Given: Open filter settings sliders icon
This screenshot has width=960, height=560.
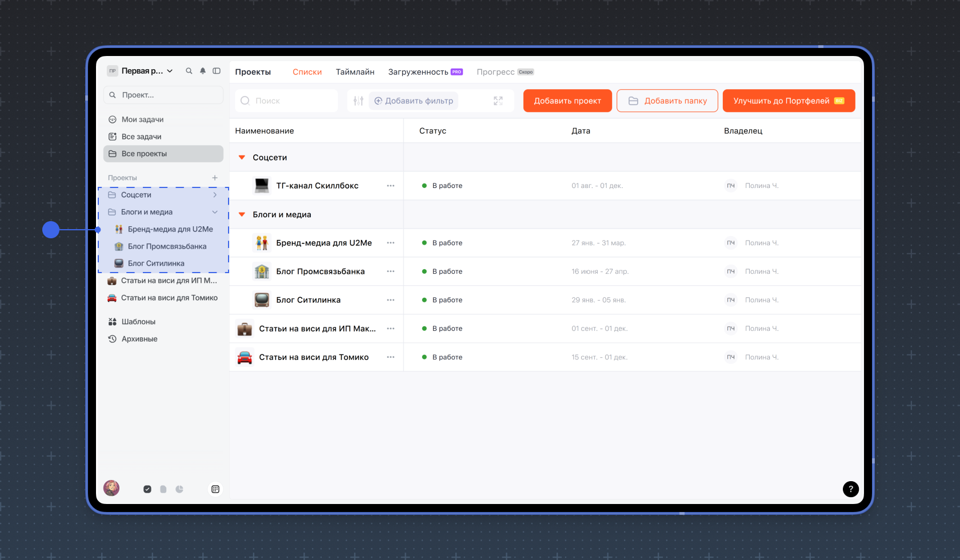Looking at the screenshot, I should pos(358,101).
